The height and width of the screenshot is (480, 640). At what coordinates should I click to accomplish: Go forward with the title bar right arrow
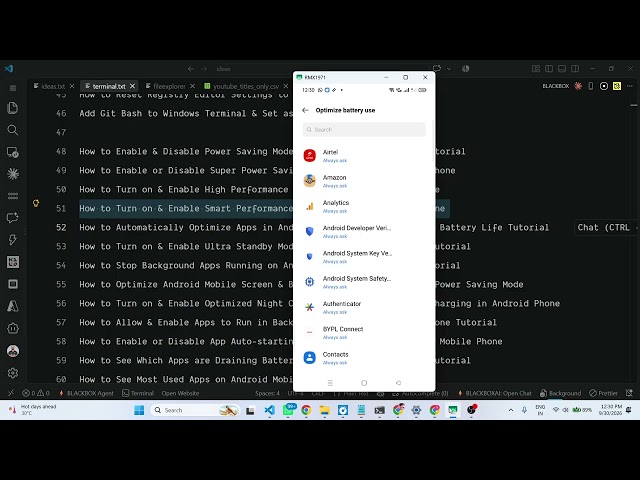click(x=204, y=69)
